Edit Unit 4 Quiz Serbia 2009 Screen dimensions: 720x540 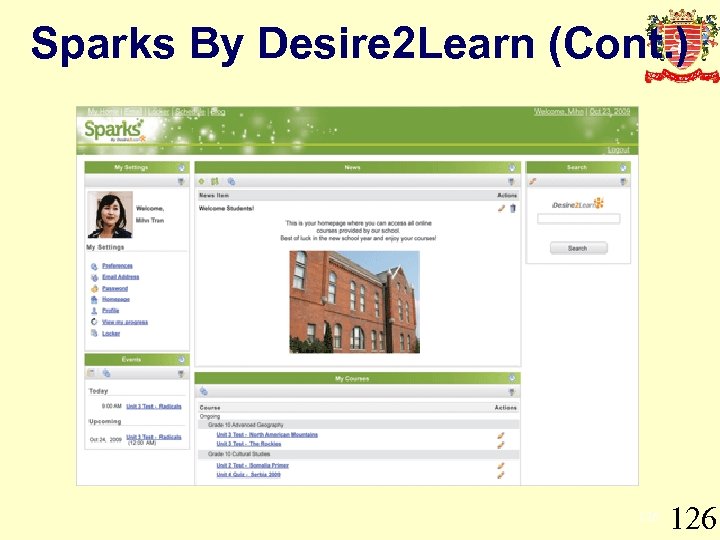(x=501, y=475)
